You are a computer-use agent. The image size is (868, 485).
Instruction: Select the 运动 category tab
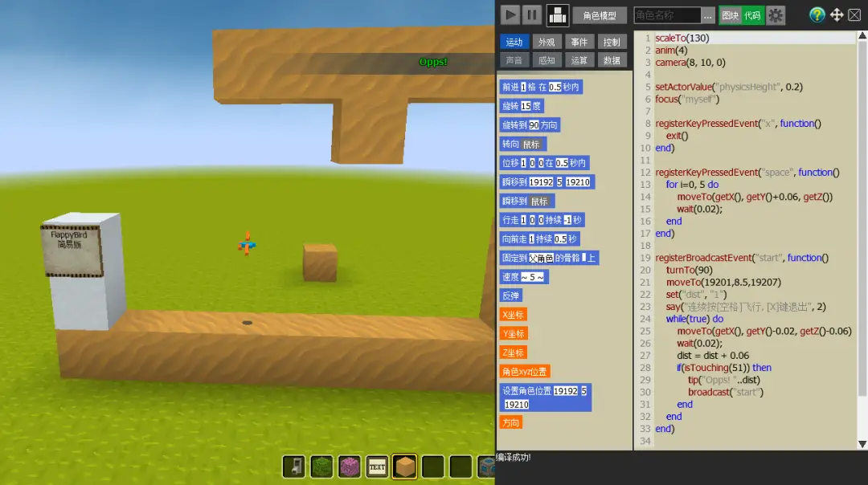pos(514,42)
